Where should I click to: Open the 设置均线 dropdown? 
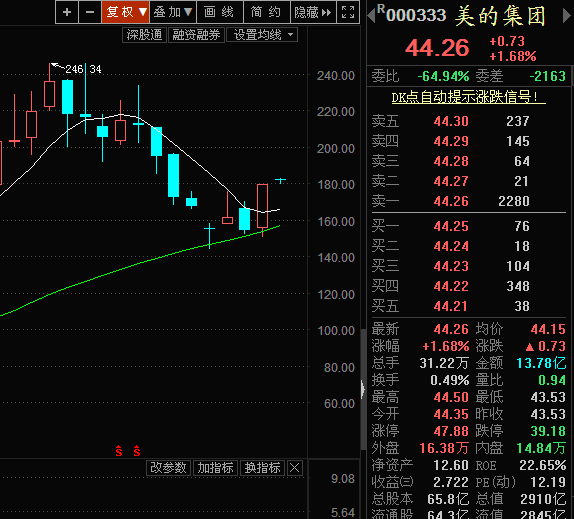coord(262,35)
